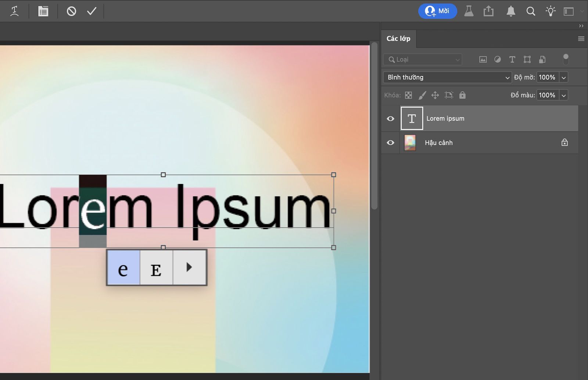
Task: Filter layers by pixel image icon
Action: pyautogui.click(x=483, y=59)
